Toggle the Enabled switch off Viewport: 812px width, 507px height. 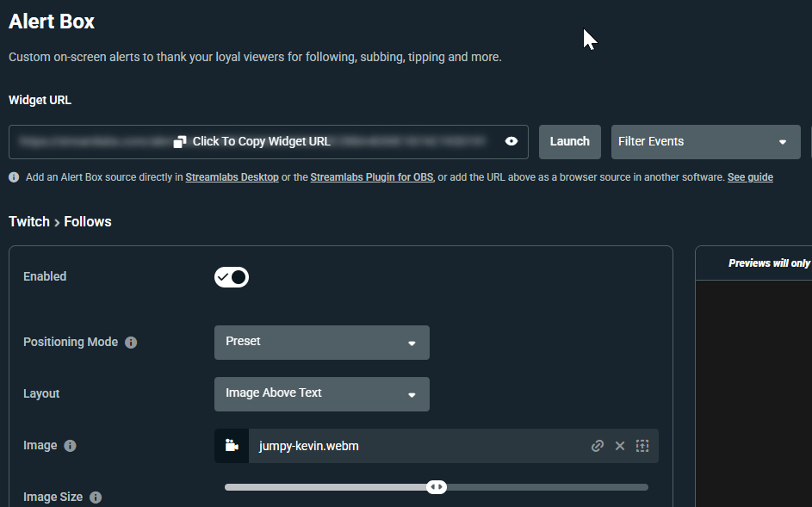point(232,277)
